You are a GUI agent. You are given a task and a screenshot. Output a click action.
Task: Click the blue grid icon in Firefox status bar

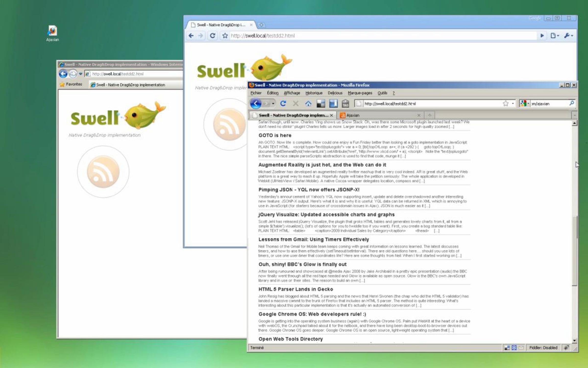(x=514, y=348)
